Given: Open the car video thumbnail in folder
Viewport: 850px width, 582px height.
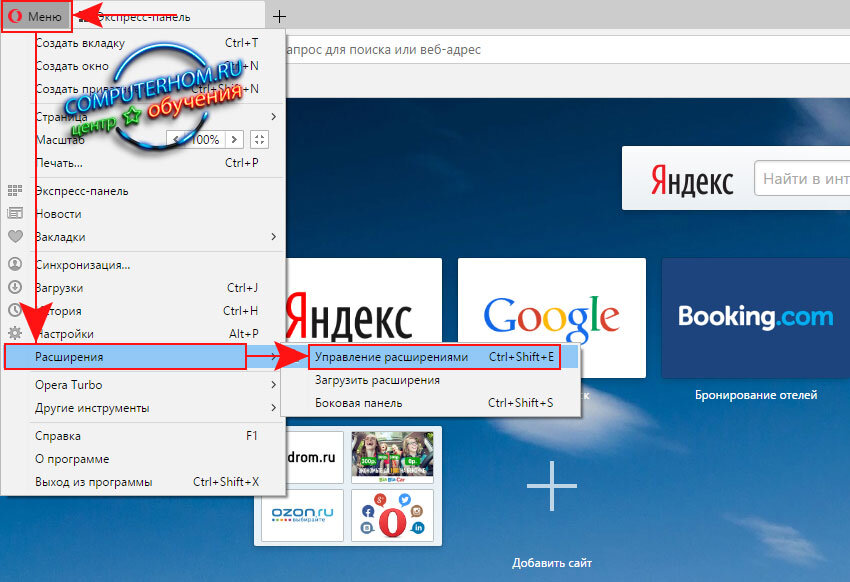Looking at the screenshot, I should [392, 457].
